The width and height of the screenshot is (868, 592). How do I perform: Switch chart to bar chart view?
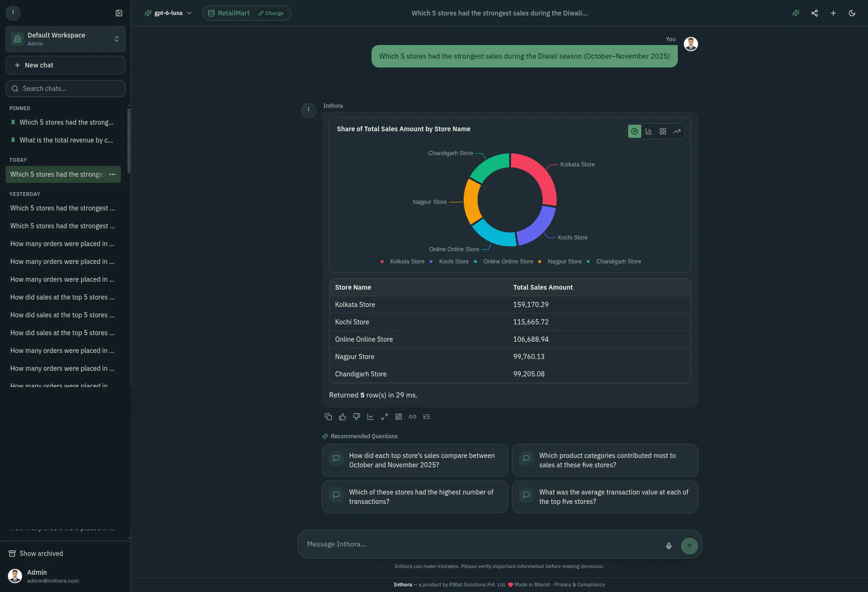pyautogui.click(x=649, y=131)
